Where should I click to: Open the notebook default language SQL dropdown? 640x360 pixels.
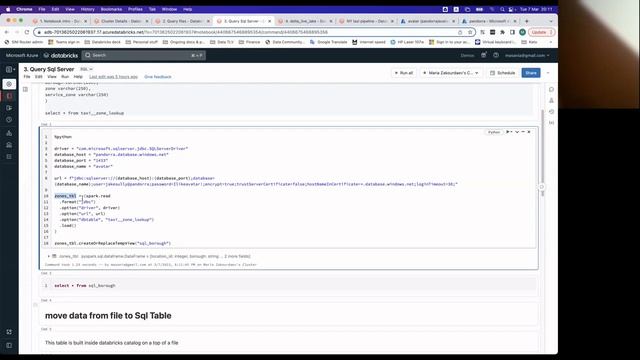(x=86, y=69)
